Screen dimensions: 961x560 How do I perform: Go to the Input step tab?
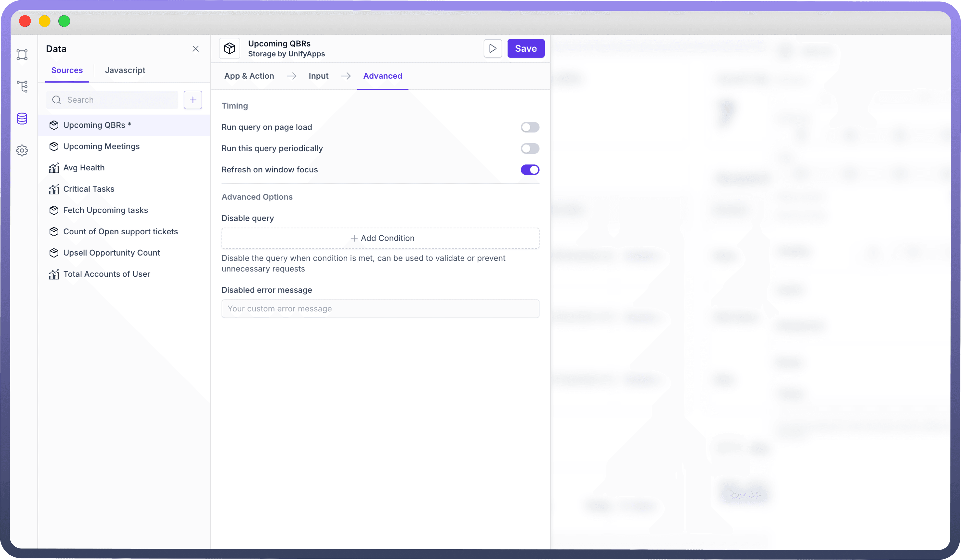pyautogui.click(x=318, y=76)
